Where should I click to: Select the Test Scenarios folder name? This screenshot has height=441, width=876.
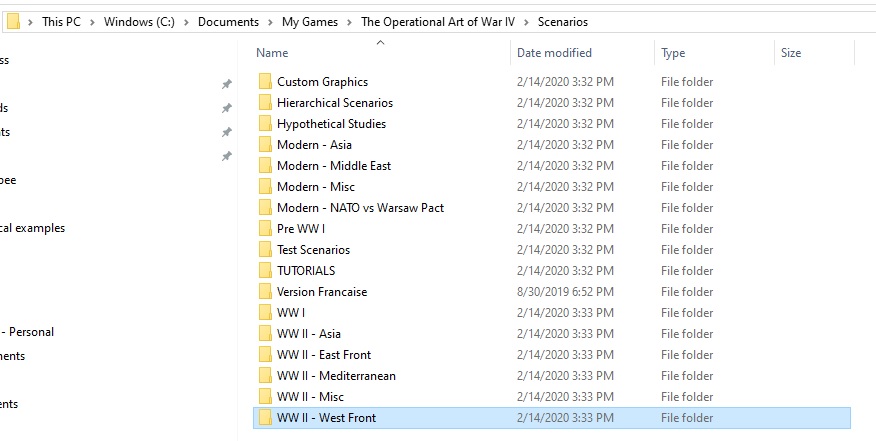(x=313, y=250)
